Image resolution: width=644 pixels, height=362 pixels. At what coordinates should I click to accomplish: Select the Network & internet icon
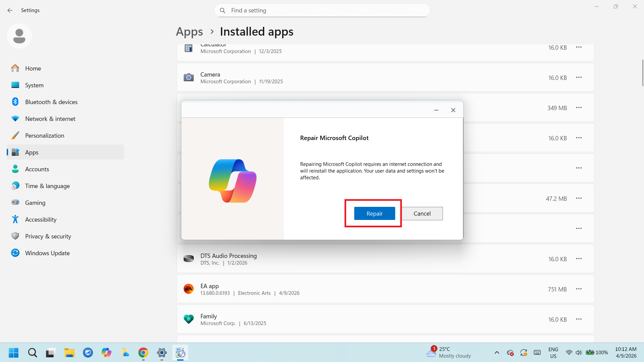coord(15,119)
